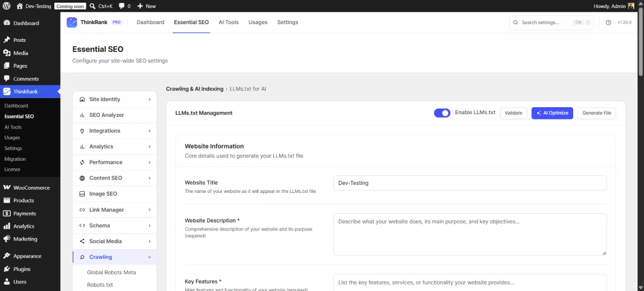Click the Coming soon badge

[x=70, y=6]
